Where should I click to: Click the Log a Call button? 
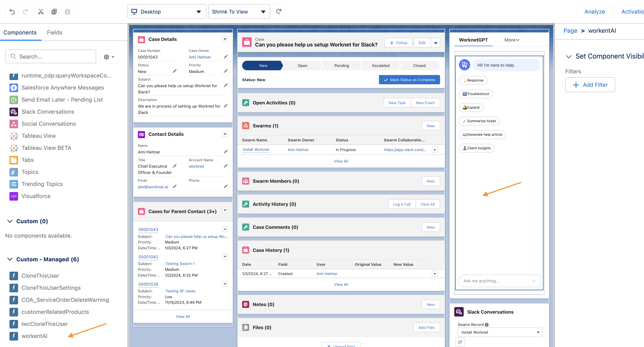coord(402,204)
